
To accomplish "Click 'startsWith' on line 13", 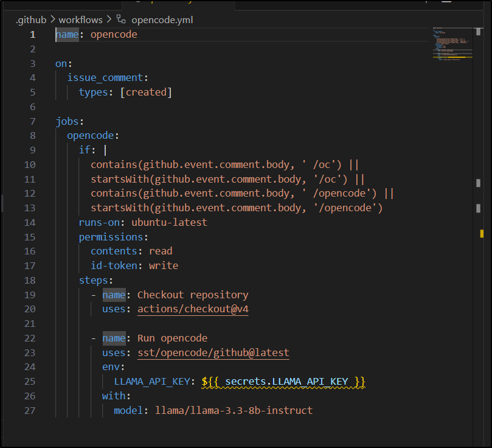I will 120,208.
